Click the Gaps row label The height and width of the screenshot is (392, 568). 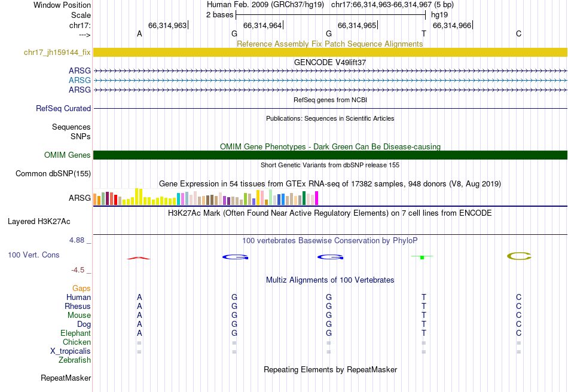tap(81, 288)
